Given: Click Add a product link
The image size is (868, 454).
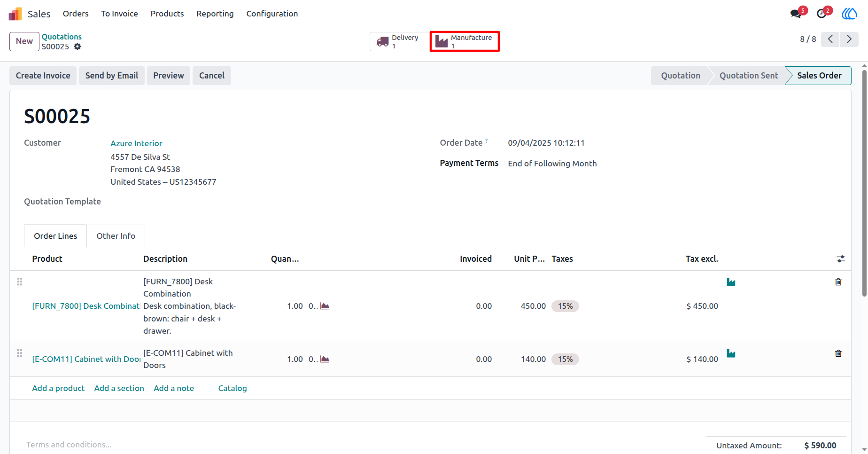Looking at the screenshot, I should point(58,388).
